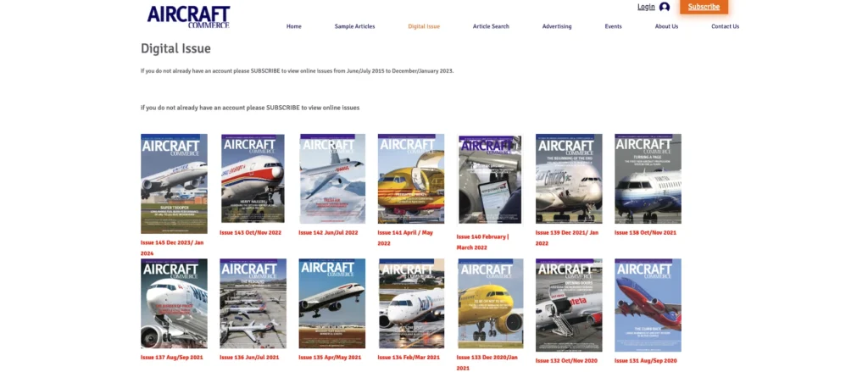Screen dimensions: 868x372
Task: Click the 'Issue 140 February | March 2022' link
Action: [x=482, y=242]
